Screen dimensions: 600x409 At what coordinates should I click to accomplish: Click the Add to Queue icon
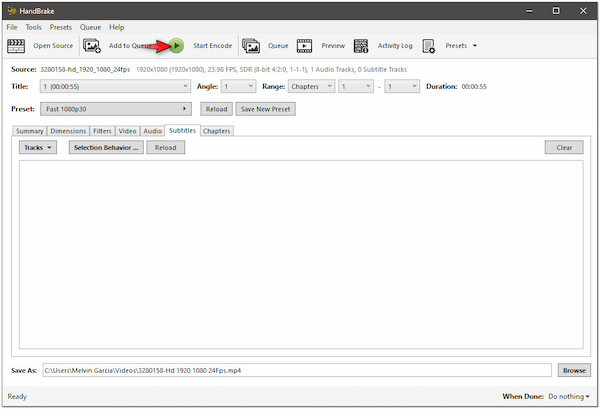tap(92, 45)
